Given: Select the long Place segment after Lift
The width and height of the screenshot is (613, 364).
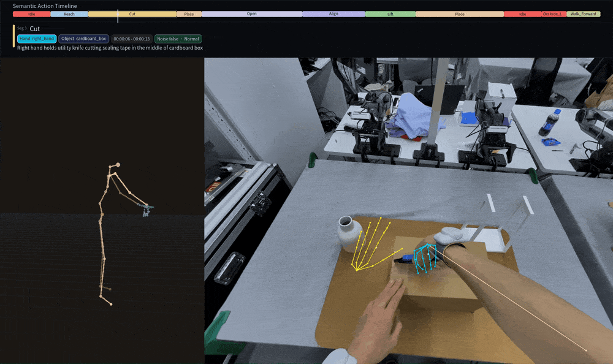Looking at the screenshot, I should (460, 14).
